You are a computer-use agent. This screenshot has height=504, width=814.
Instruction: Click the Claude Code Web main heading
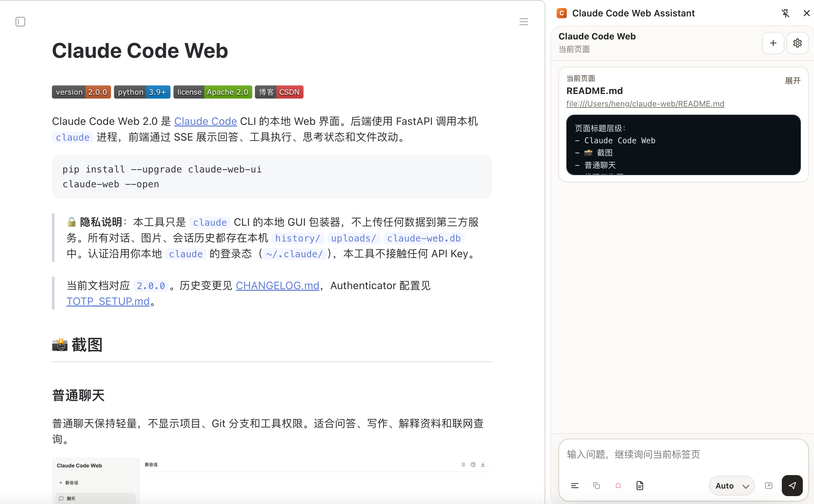click(140, 51)
